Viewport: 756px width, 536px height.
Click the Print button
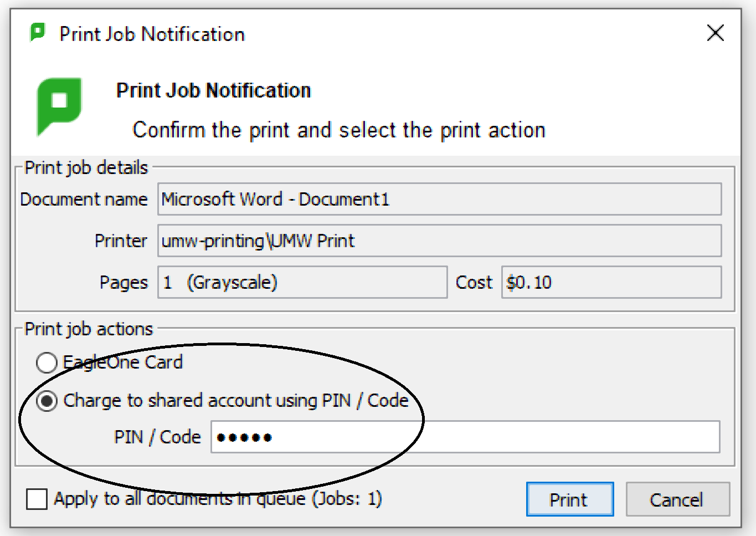point(569,499)
